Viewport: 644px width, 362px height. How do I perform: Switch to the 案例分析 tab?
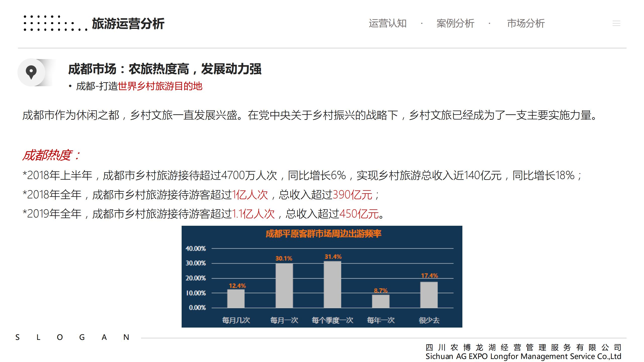coord(455,23)
